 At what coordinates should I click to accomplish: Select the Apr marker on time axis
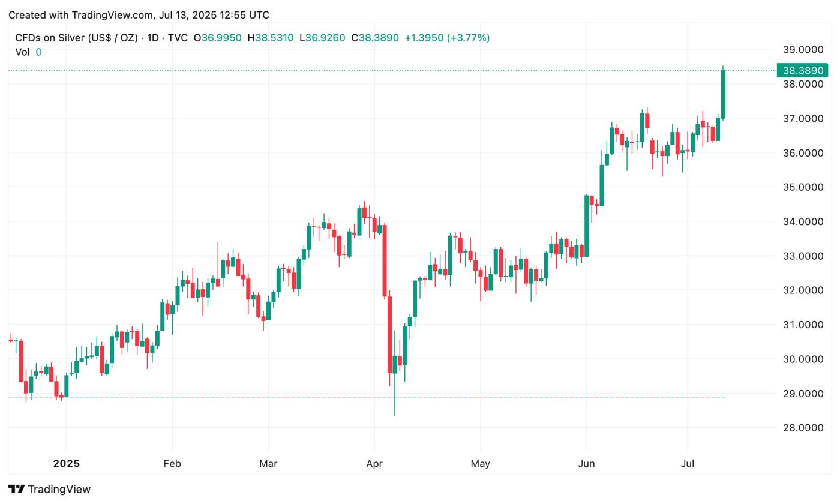click(374, 463)
